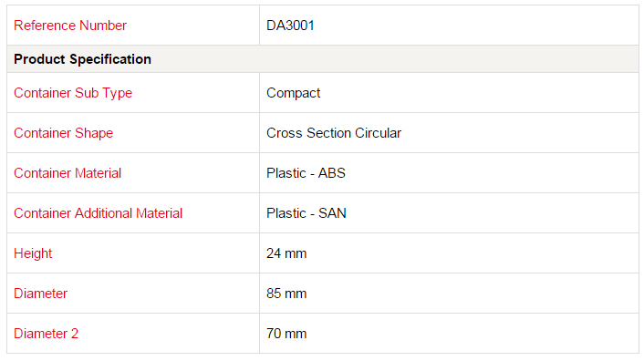Click the Reference Number label
The image size is (644, 361).
pyautogui.click(x=70, y=26)
